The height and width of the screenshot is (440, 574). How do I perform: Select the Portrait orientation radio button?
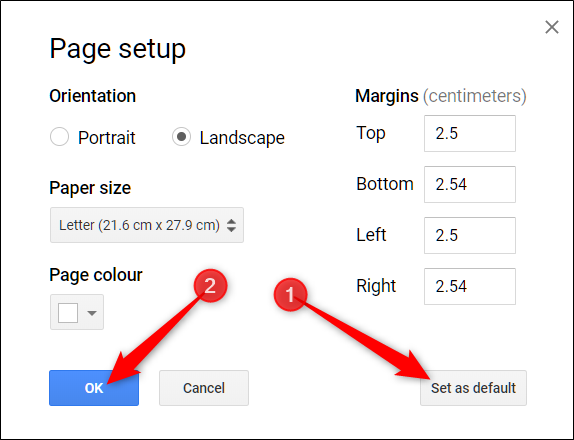[59, 137]
